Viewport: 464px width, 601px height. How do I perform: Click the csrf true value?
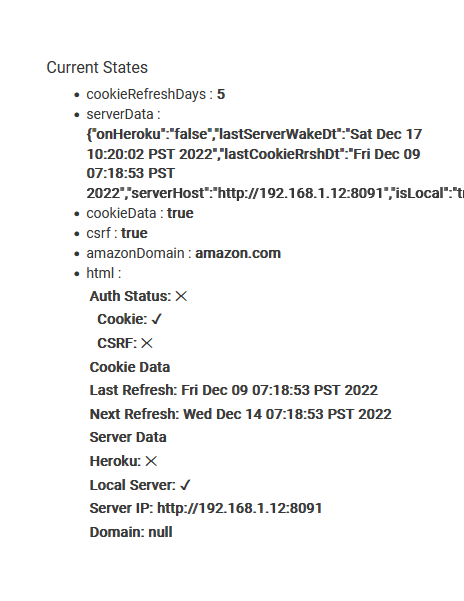tap(134, 233)
